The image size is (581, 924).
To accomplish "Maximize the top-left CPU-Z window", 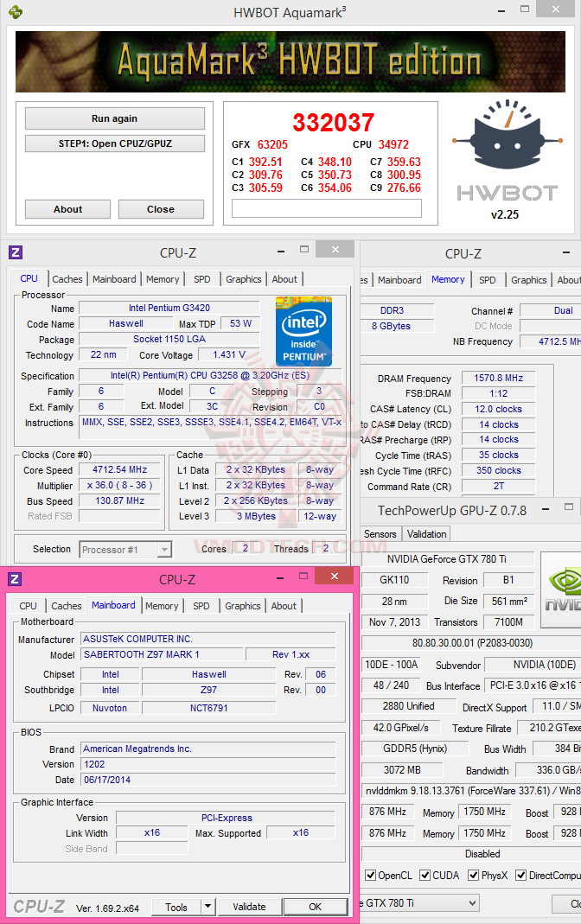I will pyautogui.click(x=304, y=249).
